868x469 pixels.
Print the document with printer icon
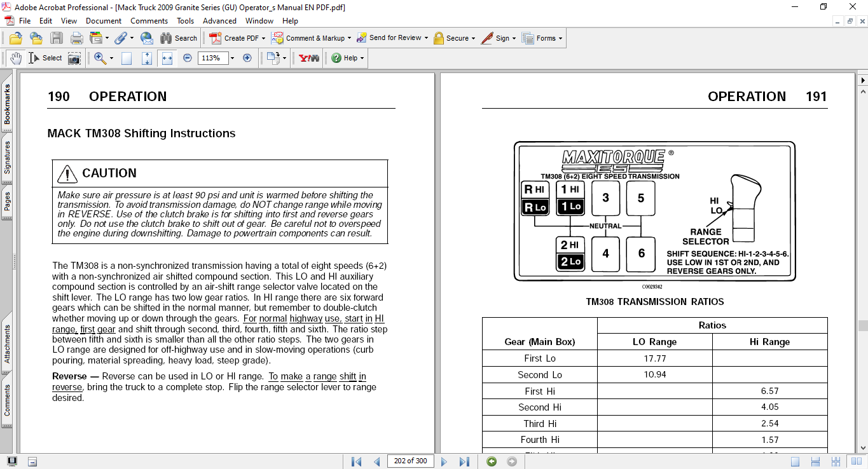click(77, 38)
